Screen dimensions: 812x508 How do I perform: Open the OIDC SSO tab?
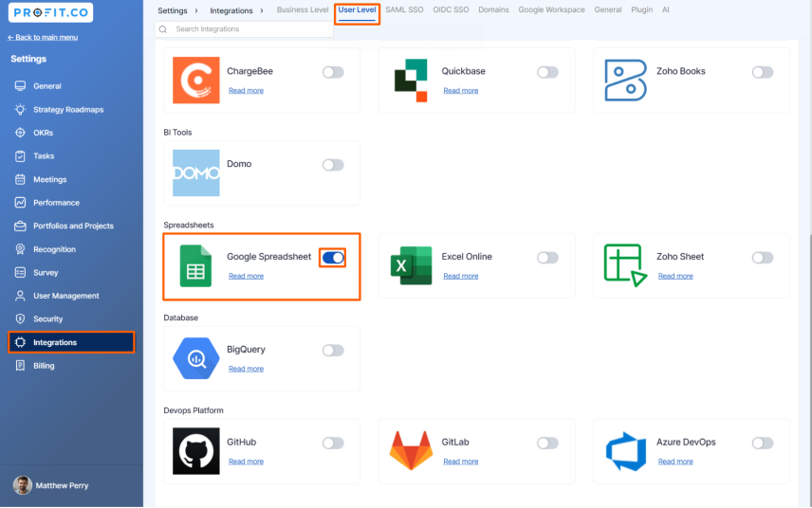tap(451, 9)
